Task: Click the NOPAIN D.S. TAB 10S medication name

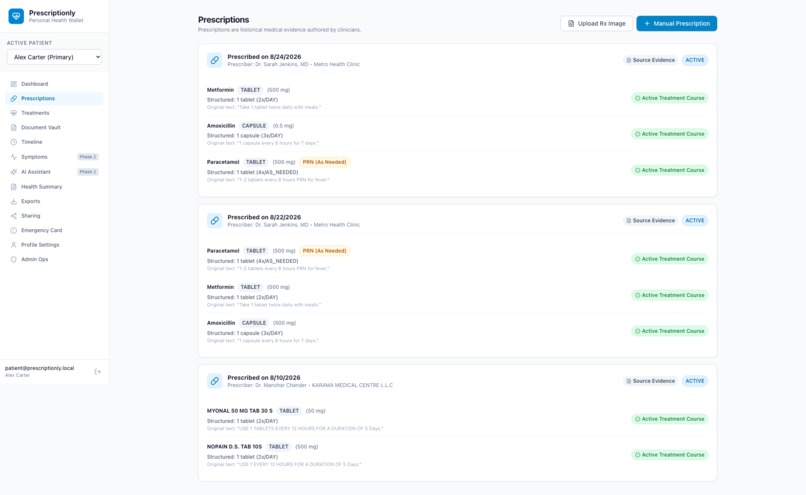Action: (x=234, y=447)
